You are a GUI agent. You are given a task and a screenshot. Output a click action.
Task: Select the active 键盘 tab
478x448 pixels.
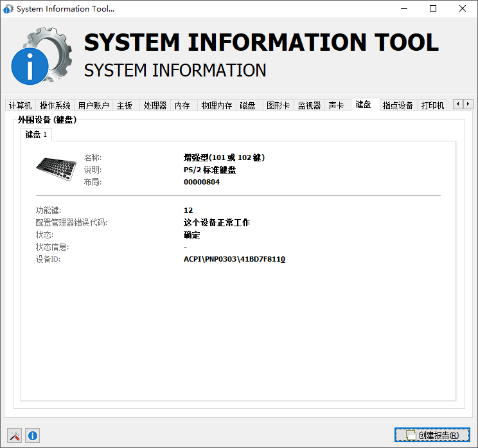point(365,105)
